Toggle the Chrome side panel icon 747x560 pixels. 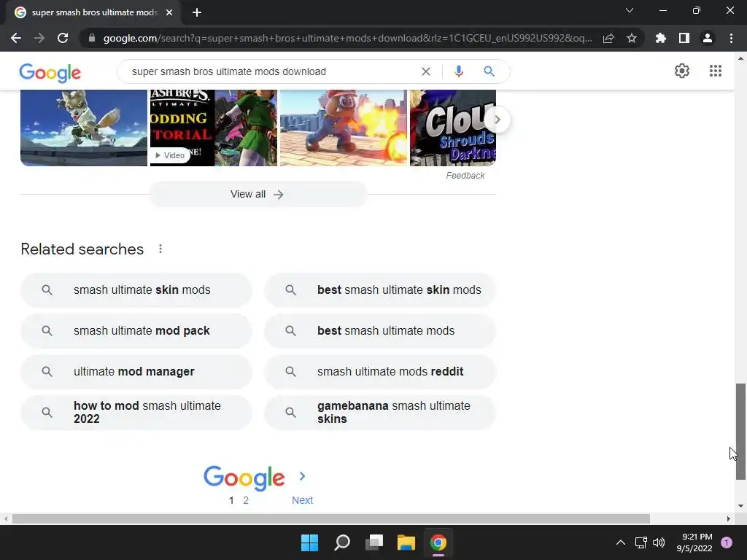coord(684,38)
